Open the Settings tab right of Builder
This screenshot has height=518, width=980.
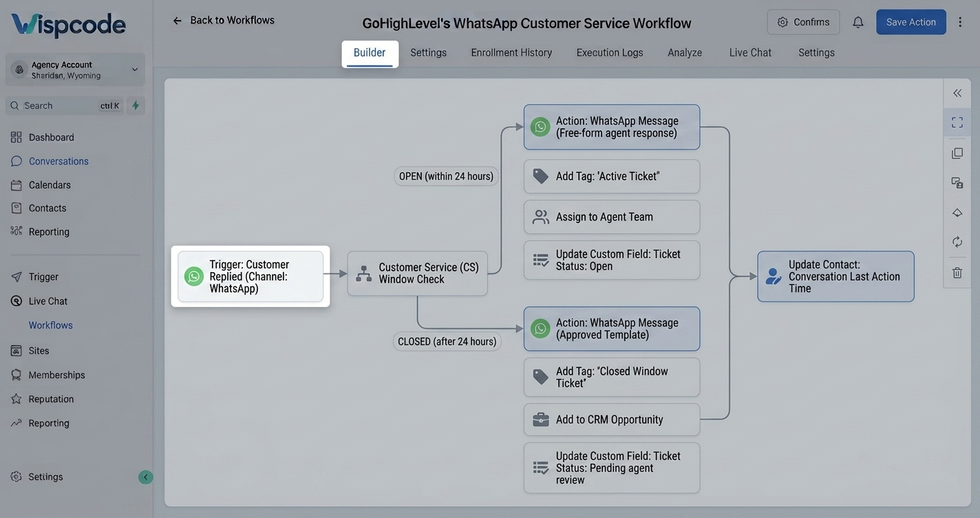pyautogui.click(x=428, y=52)
